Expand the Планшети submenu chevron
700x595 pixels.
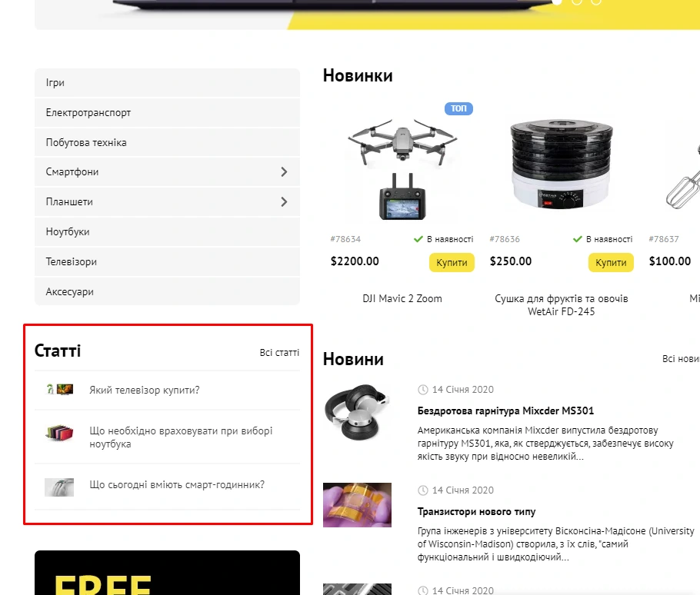coord(284,202)
